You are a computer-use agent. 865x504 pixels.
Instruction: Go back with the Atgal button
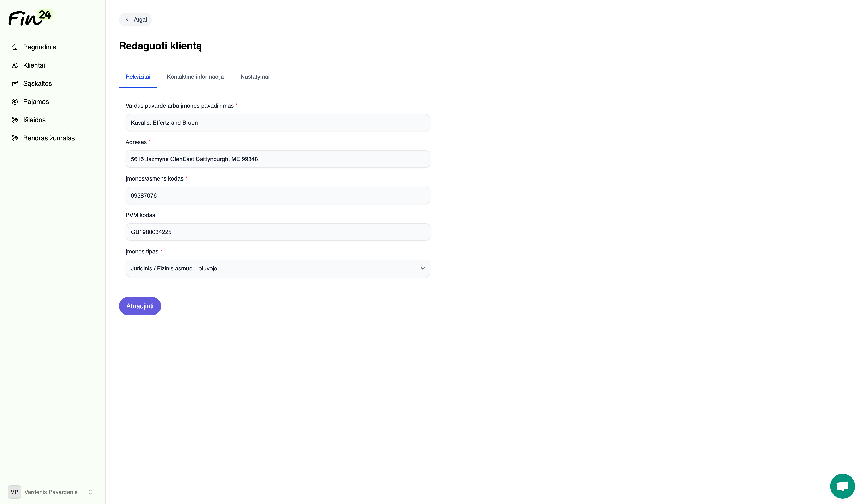pos(136,19)
